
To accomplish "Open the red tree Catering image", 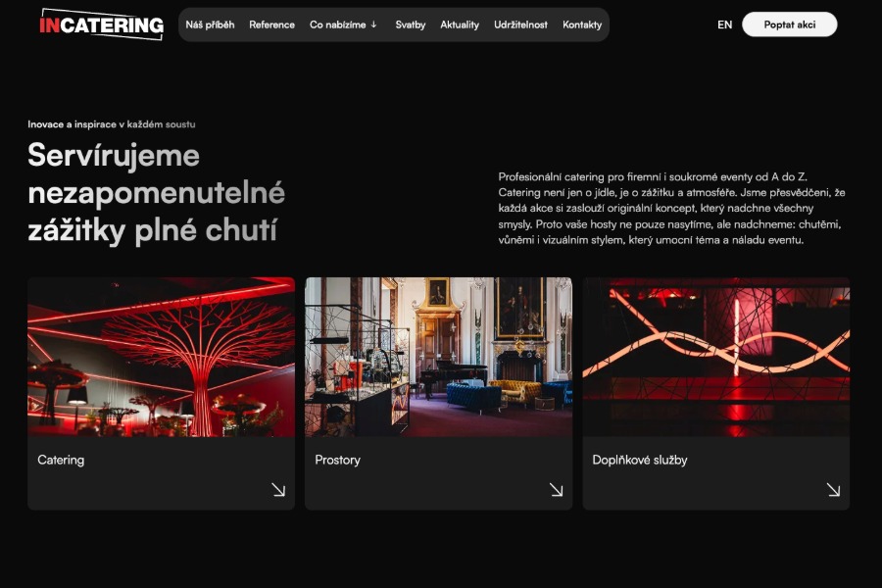I will [x=161, y=357].
